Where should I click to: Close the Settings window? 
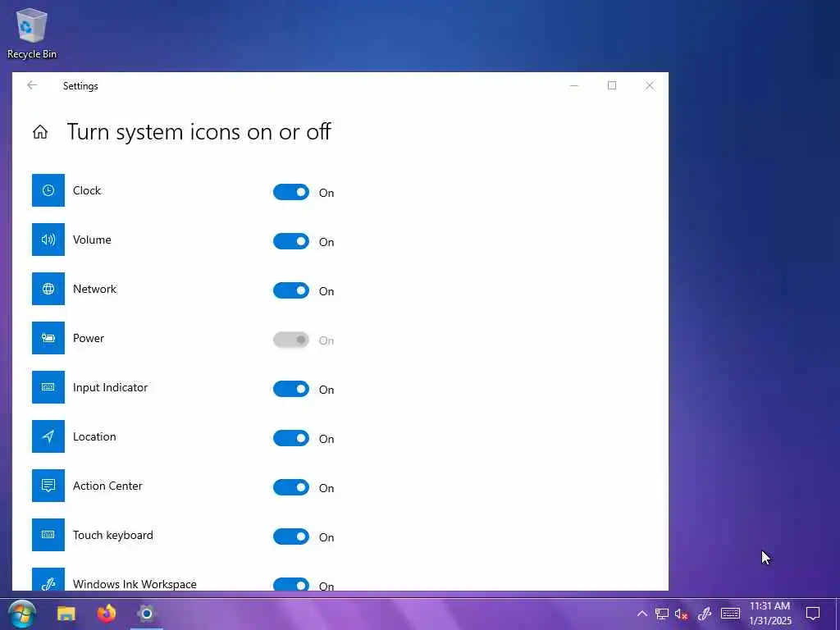click(x=650, y=85)
